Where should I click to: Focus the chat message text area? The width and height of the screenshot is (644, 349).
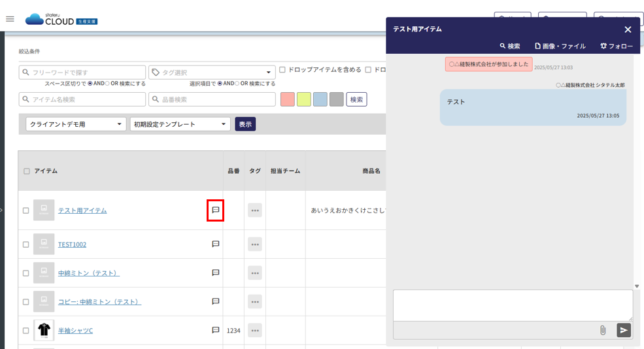point(513,305)
